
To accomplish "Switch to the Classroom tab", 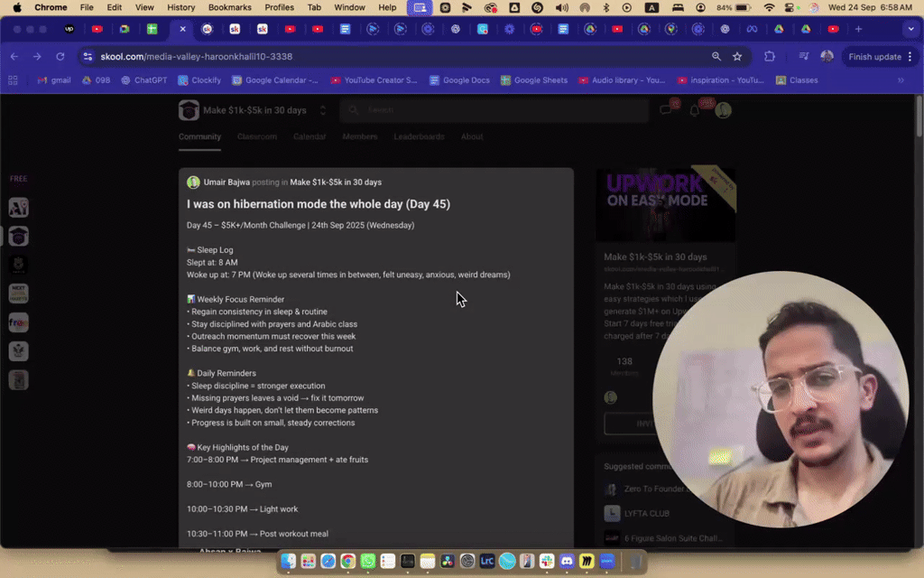I will [x=257, y=136].
